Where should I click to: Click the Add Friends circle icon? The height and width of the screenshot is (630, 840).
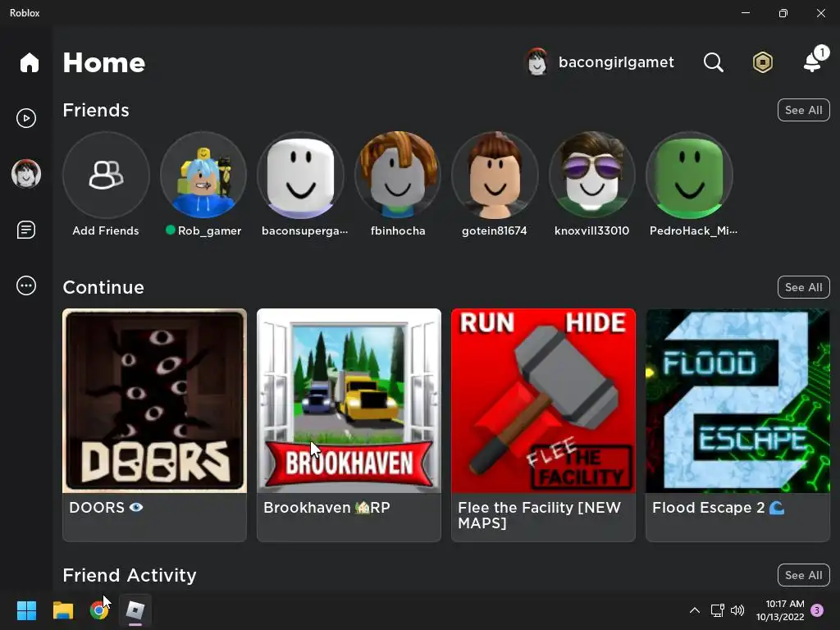click(106, 176)
